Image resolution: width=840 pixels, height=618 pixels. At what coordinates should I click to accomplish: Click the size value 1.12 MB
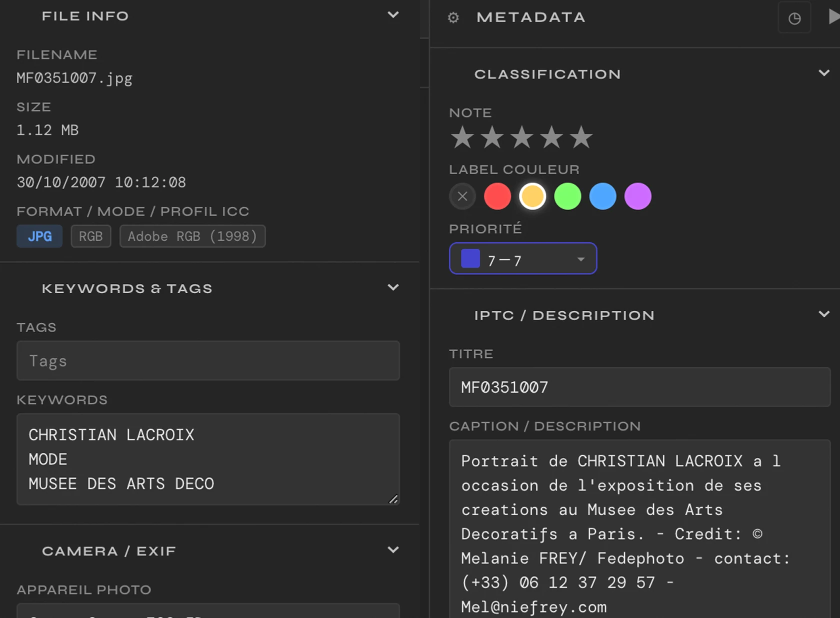(x=47, y=130)
